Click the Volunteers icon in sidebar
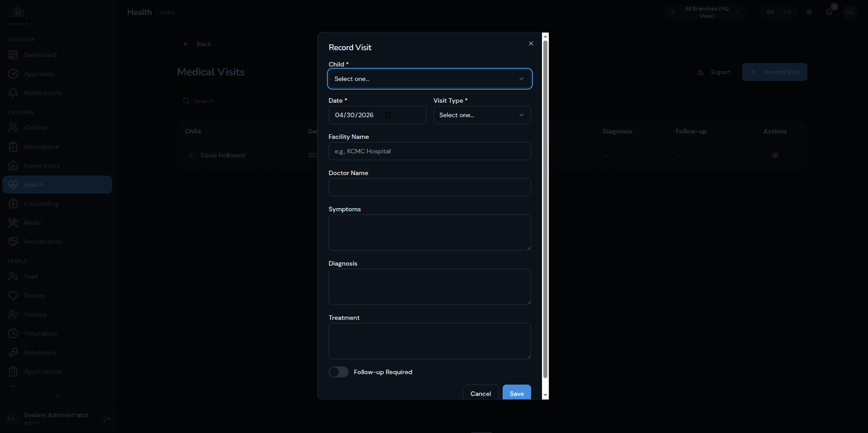 coord(13,352)
